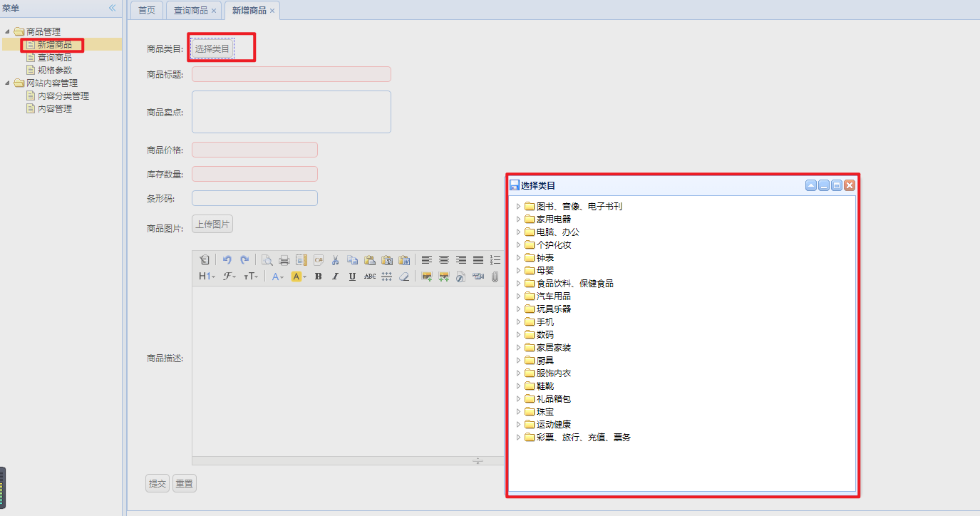Select the Bold formatting icon

(318, 277)
